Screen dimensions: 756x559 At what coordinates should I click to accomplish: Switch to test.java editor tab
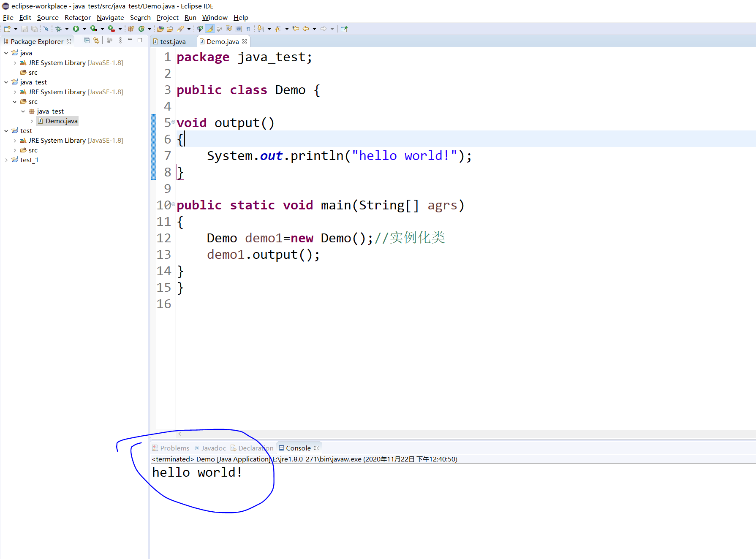coord(173,41)
